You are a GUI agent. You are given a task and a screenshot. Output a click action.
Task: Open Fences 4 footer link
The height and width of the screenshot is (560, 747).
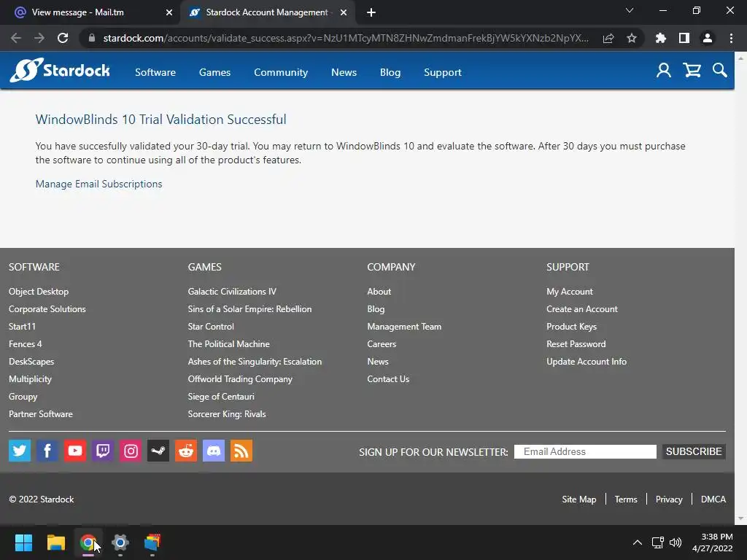point(26,344)
